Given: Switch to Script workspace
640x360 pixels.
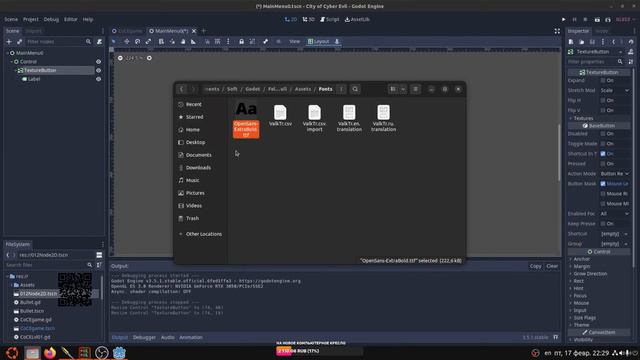Looking at the screenshot, I should 330,19.
